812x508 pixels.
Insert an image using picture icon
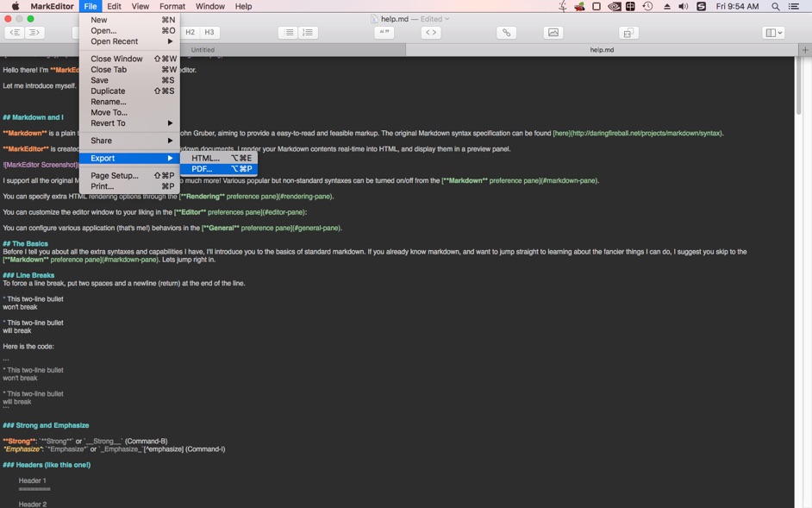tap(553, 33)
